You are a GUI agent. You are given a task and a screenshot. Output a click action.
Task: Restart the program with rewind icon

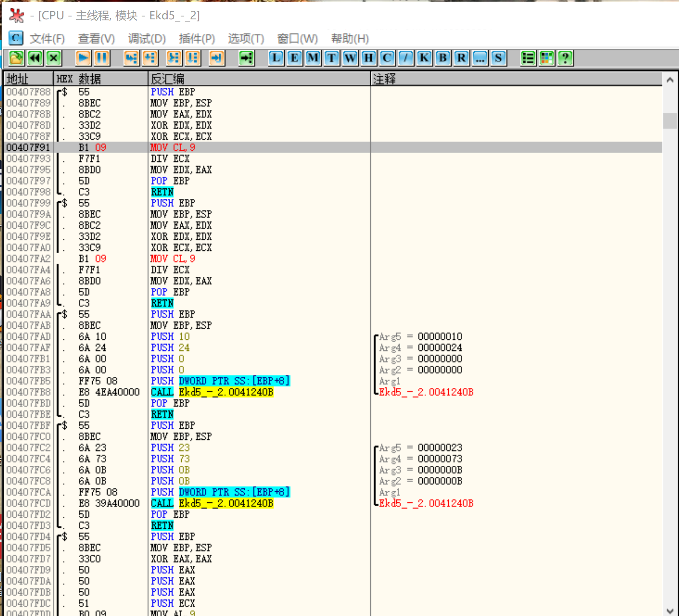35,58
